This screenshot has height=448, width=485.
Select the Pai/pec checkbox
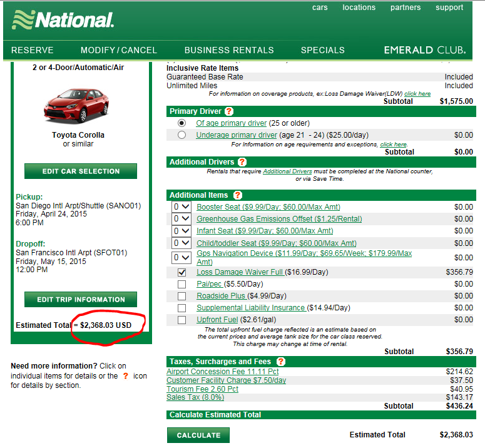tap(182, 284)
